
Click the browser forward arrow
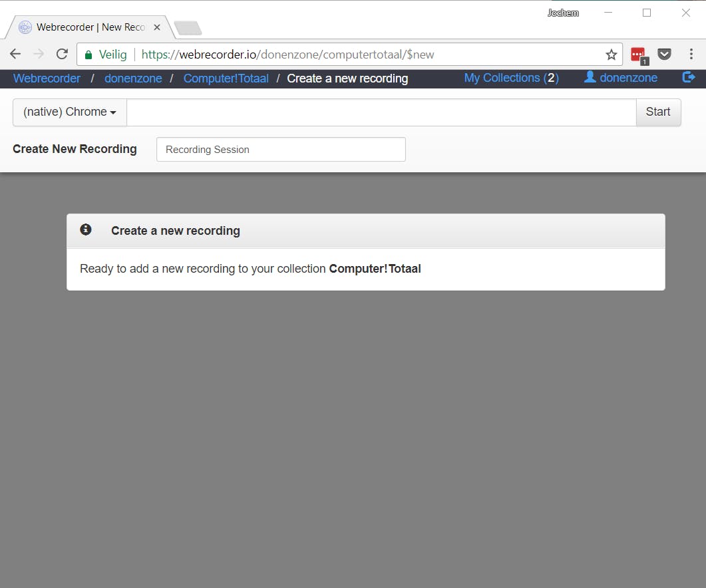tap(39, 55)
